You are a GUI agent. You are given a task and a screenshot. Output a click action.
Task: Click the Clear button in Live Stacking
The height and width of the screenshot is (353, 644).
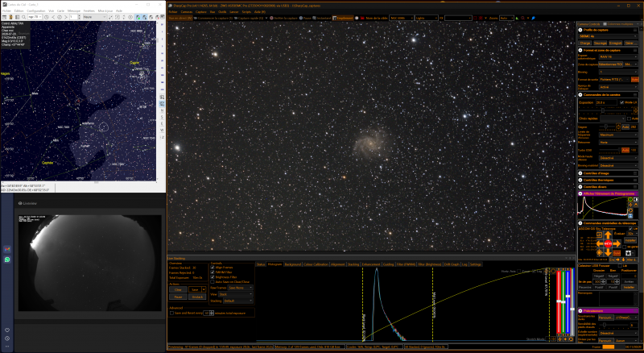point(178,289)
